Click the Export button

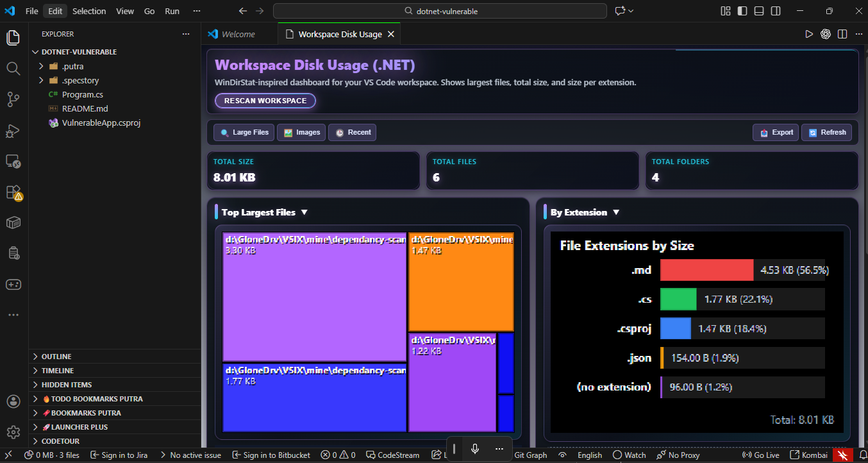(775, 132)
